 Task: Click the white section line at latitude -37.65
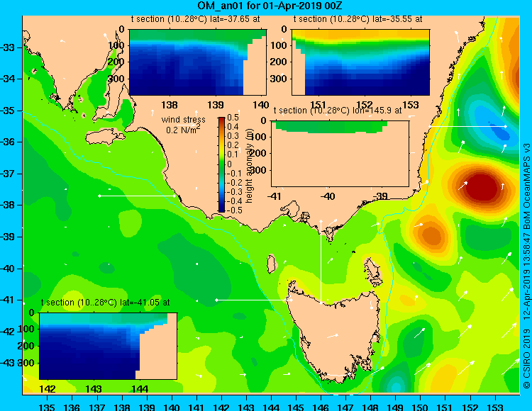pos(137,196)
